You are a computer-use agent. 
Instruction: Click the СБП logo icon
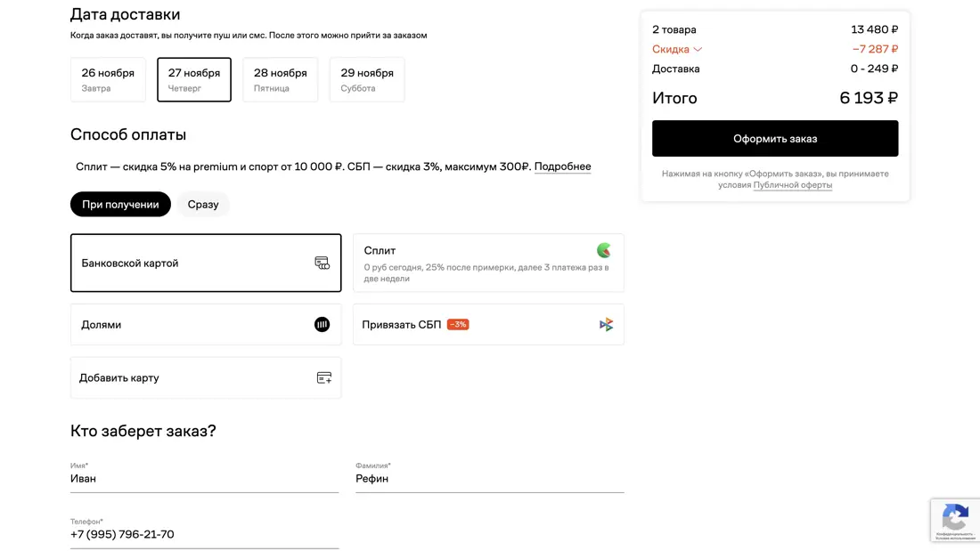(x=606, y=325)
